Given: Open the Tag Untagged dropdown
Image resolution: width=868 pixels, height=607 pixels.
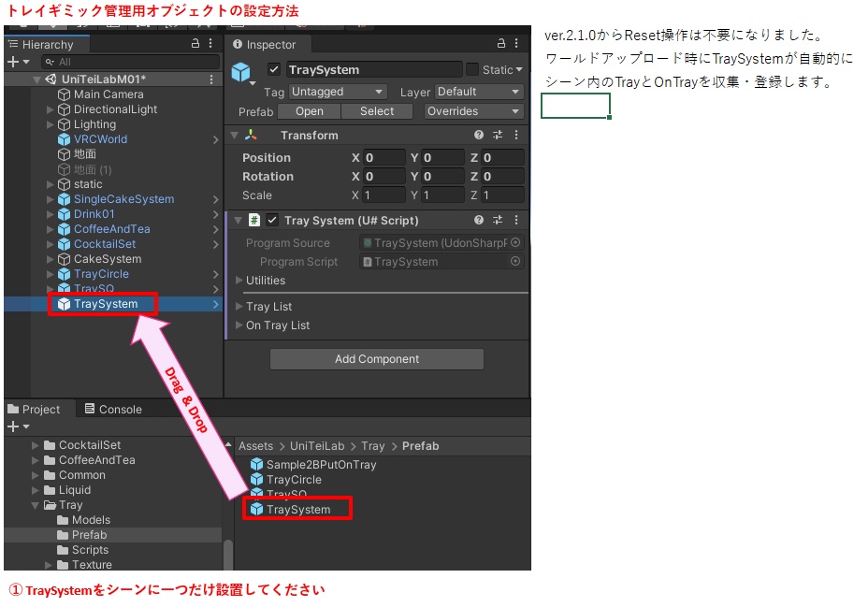Looking at the screenshot, I should pyautogui.click(x=338, y=92).
